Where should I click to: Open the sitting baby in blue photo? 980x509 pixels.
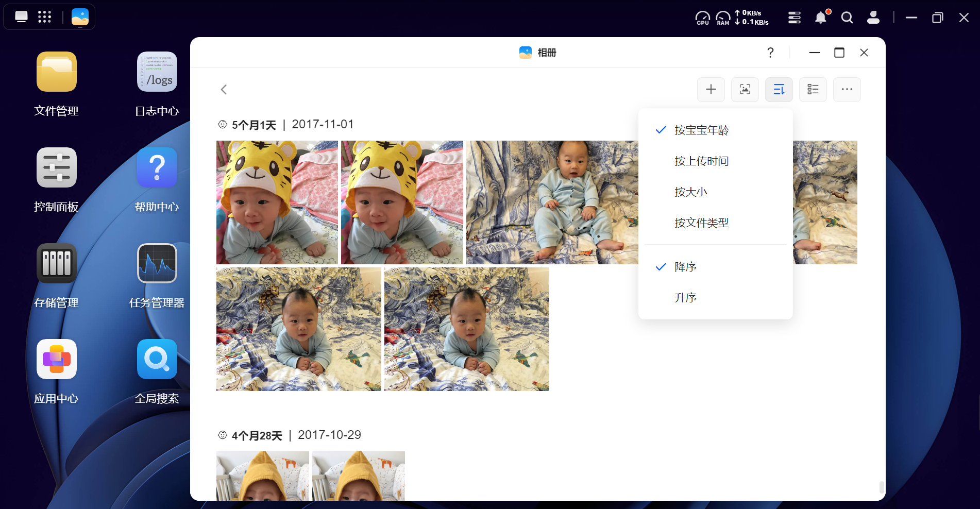(552, 202)
